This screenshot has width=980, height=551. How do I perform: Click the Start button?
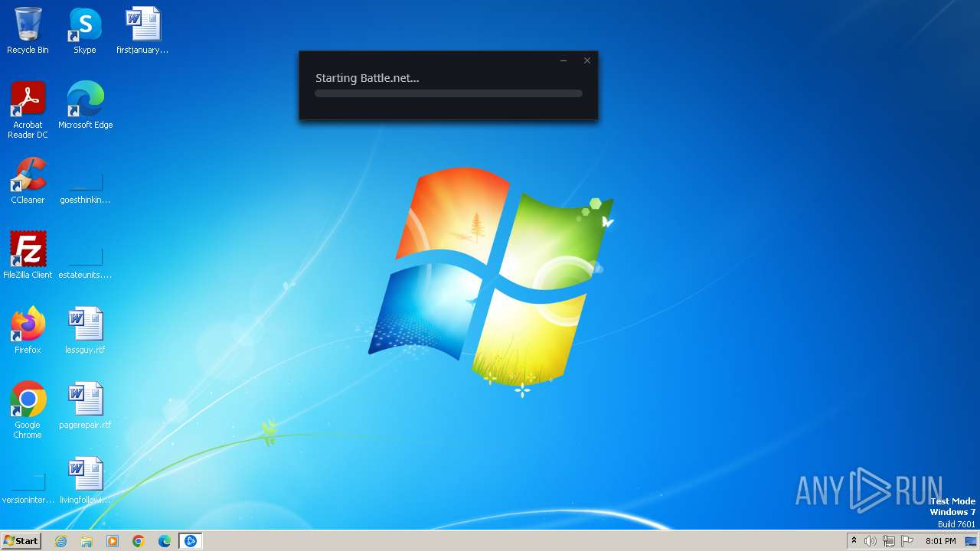click(x=21, y=541)
